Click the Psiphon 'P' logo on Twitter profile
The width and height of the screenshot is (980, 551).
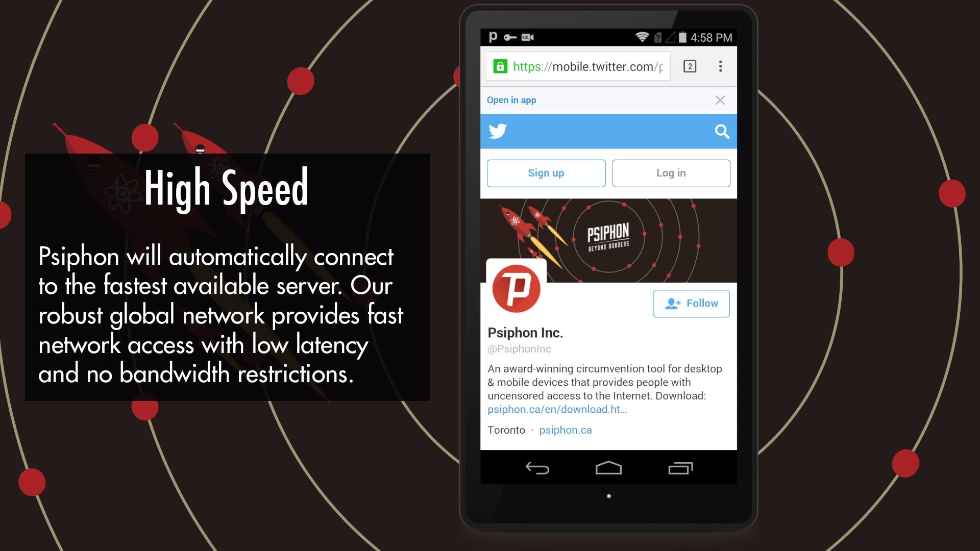point(516,288)
